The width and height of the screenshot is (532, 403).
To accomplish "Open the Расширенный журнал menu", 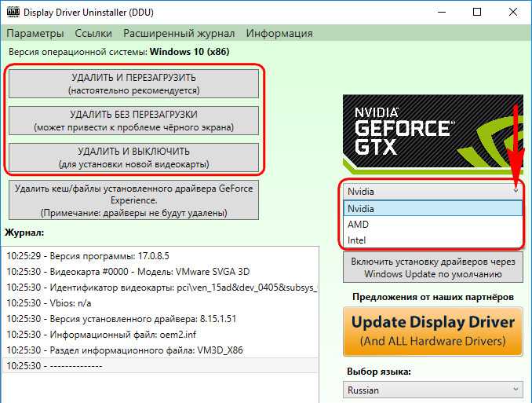I will click(179, 33).
